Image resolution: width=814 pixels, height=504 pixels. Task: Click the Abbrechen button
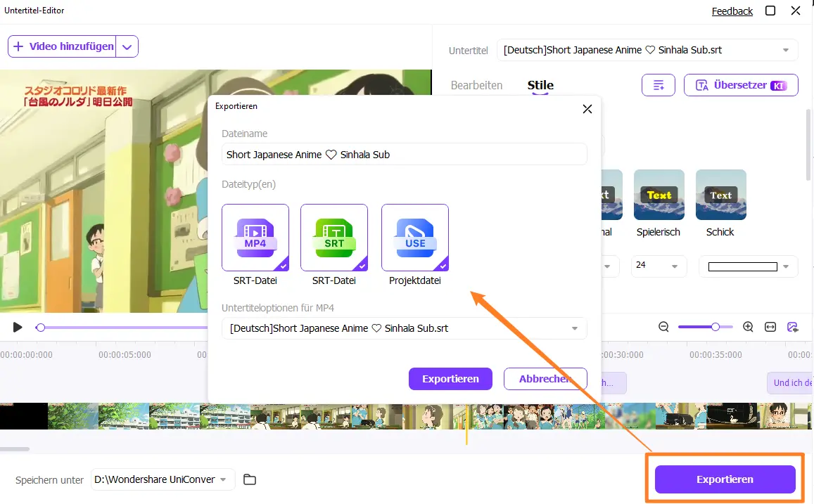[545, 378]
